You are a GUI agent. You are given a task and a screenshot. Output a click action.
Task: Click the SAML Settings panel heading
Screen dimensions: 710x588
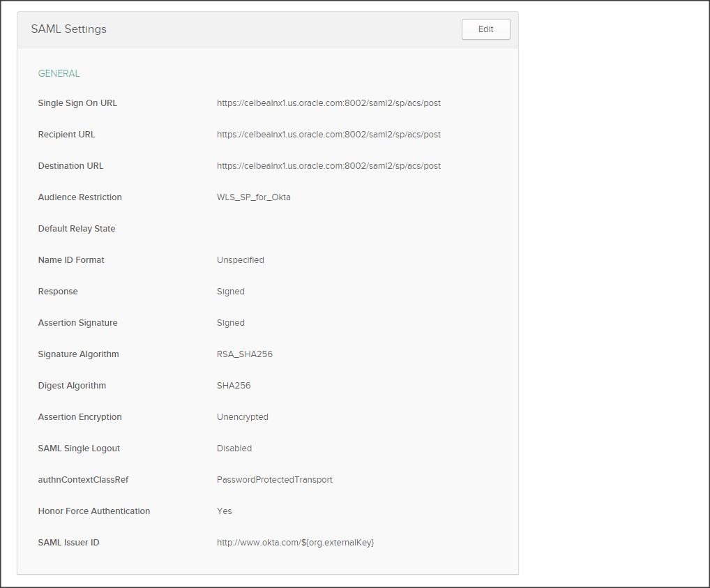click(68, 29)
